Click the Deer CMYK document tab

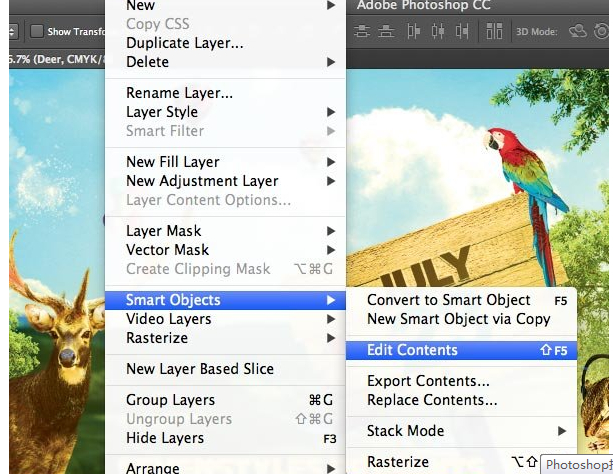(57, 59)
